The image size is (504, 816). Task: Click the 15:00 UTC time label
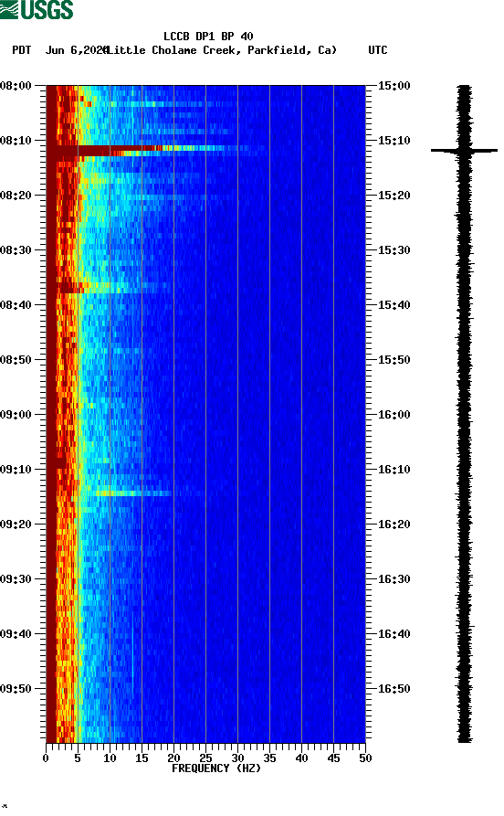[394, 85]
